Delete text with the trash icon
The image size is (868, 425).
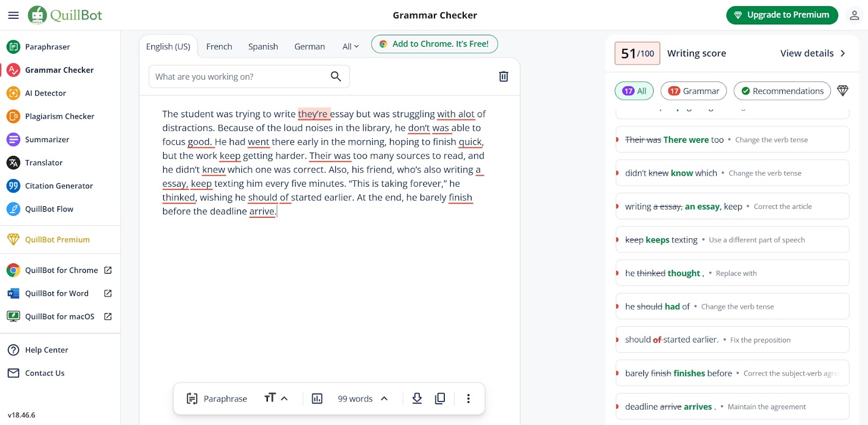(503, 77)
